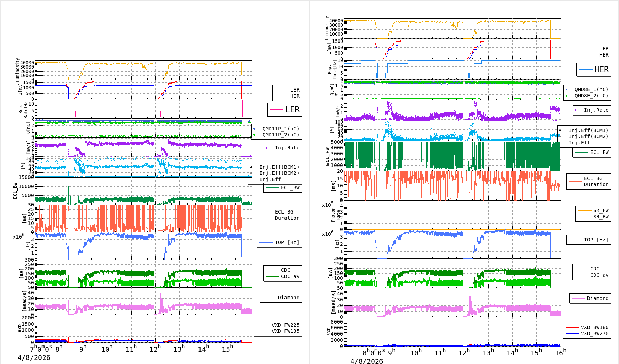The image size is (619, 364).
Task: Click the 12h tick on left time axis
Action: point(155,349)
